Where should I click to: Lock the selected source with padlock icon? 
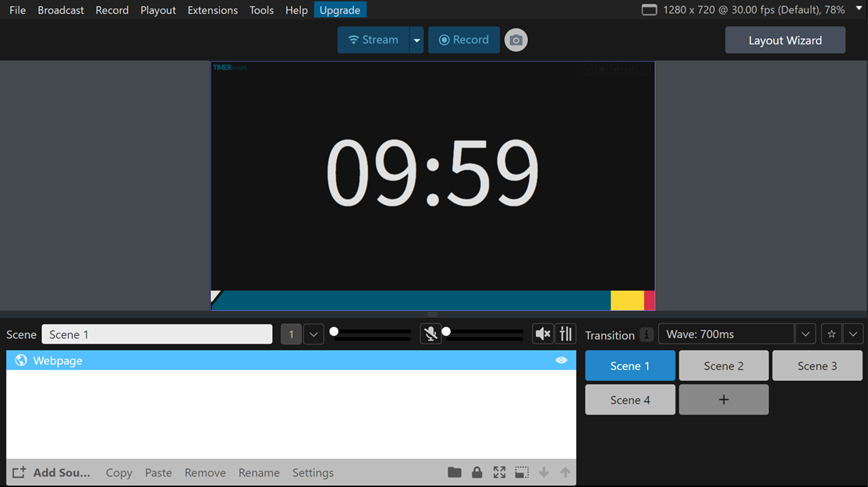[x=477, y=472]
